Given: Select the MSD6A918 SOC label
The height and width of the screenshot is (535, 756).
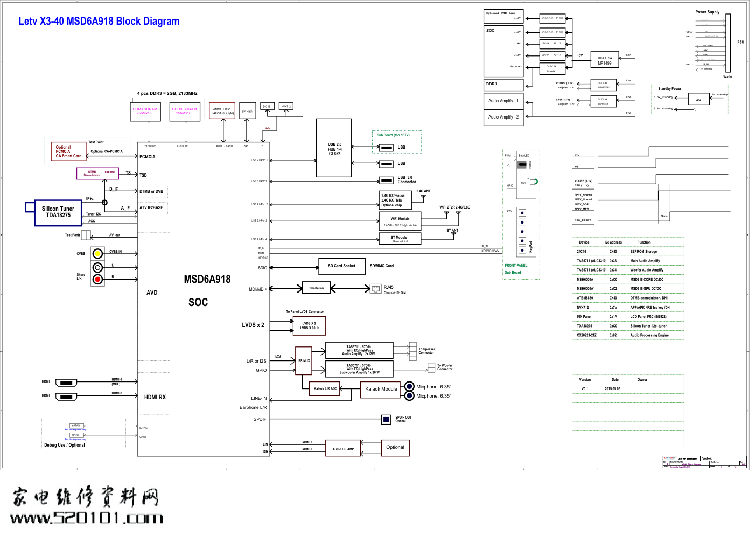Looking at the screenshot, I should [x=207, y=290].
